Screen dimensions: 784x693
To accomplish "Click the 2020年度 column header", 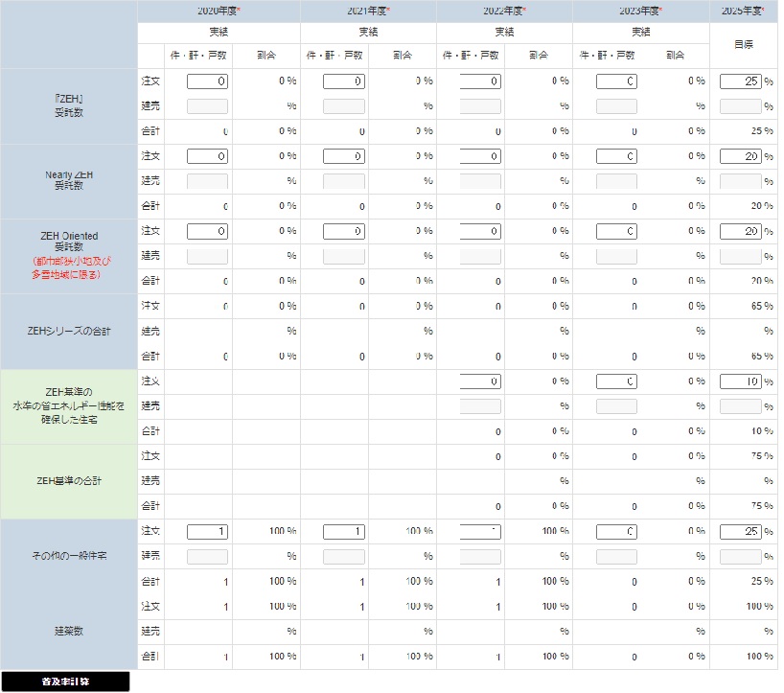I will [x=219, y=11].
